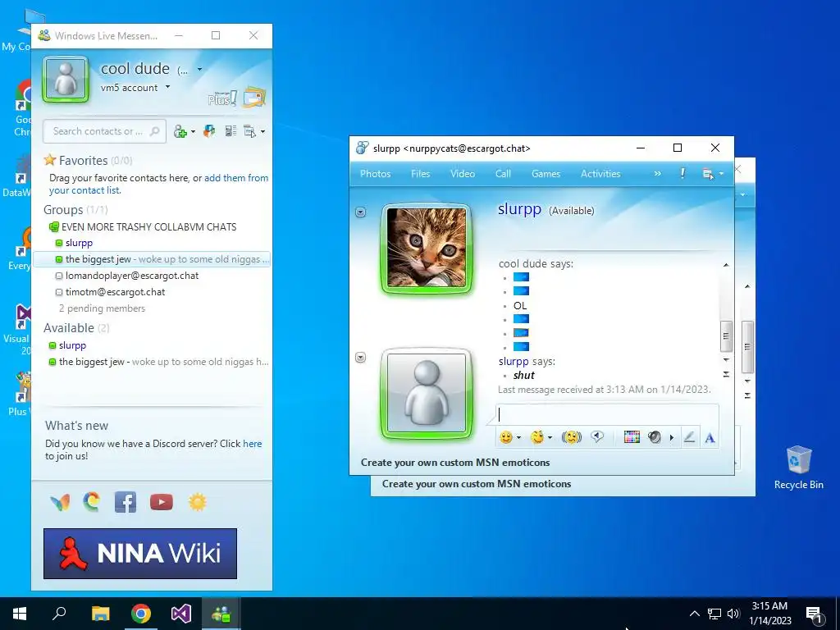Open the Games tab in chat

point(546,174)
